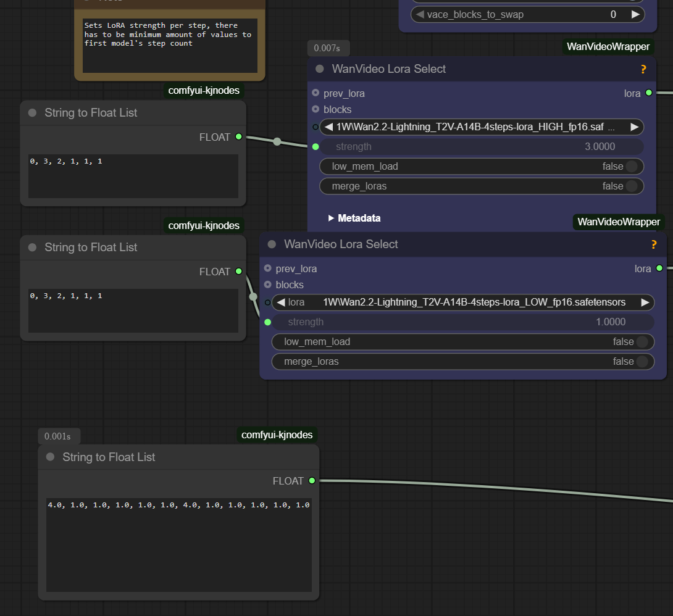Decrease vace_blocks_to_swap value

pyautogui.click(x=420, y=15)
